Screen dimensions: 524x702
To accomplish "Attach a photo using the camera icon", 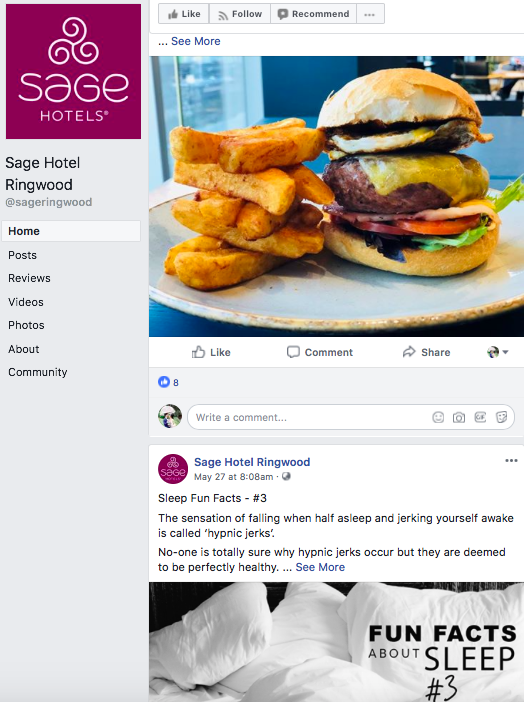I will 459,417.
